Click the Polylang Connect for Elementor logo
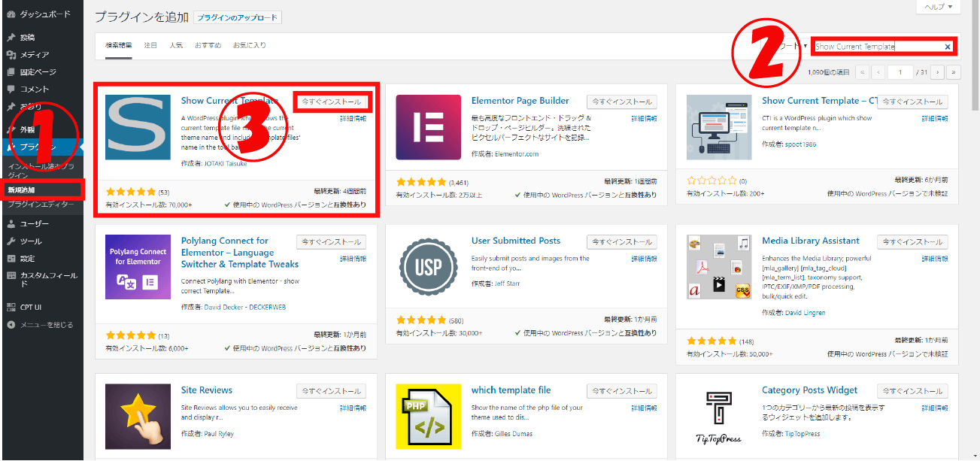The image size is (980, 461). pos(138,267)
